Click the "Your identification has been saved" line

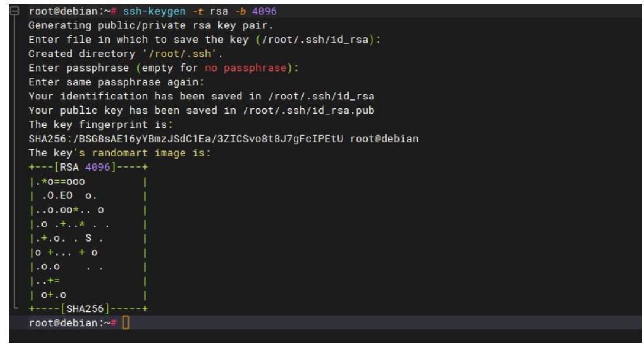[x=201, y=96]
